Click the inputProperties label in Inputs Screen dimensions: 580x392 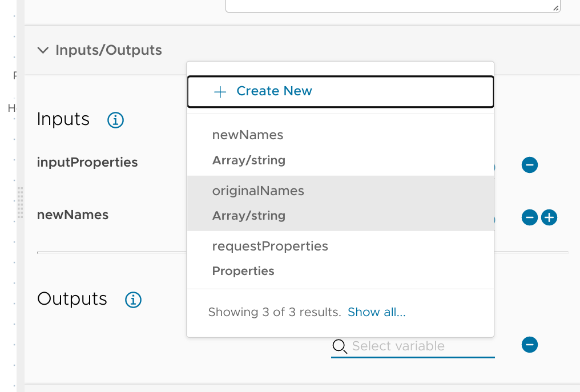pos(87,162)
